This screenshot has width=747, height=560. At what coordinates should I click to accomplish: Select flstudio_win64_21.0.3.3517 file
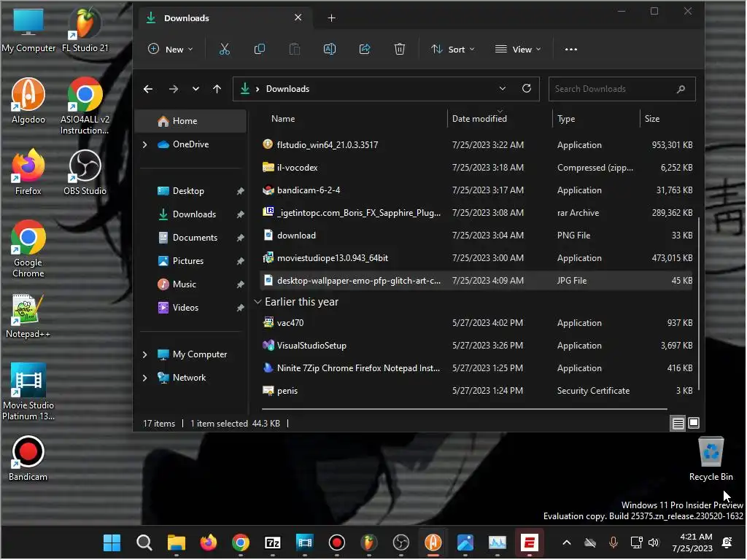click(x=477, y=145)
